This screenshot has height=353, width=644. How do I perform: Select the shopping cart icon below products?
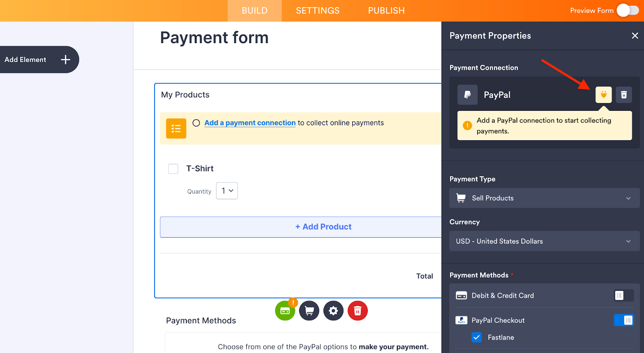(309, 310)
